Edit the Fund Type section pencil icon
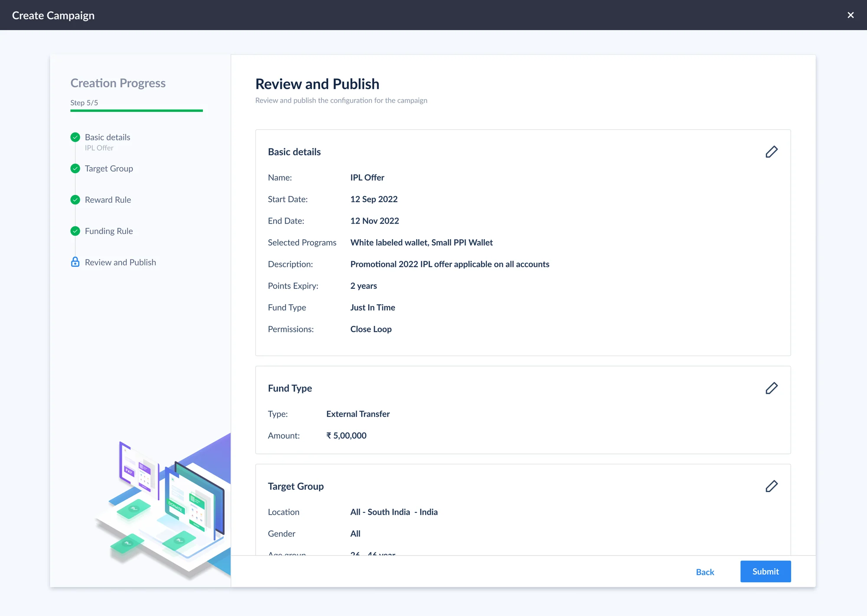This screenshot has height=616, width=867. tap(772, 388)
